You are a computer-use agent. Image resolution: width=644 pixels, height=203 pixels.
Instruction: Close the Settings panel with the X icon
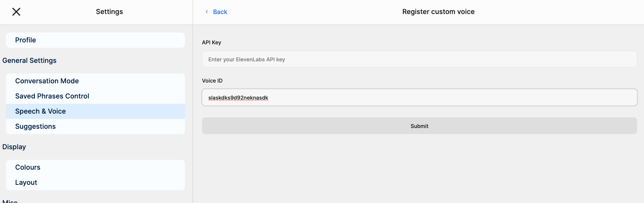tap(16, 12)
